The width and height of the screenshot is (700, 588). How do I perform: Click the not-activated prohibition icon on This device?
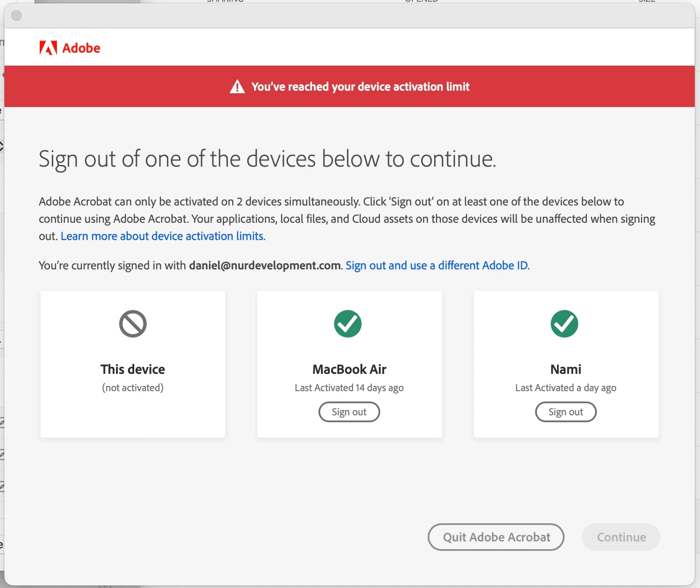point(133,324)
